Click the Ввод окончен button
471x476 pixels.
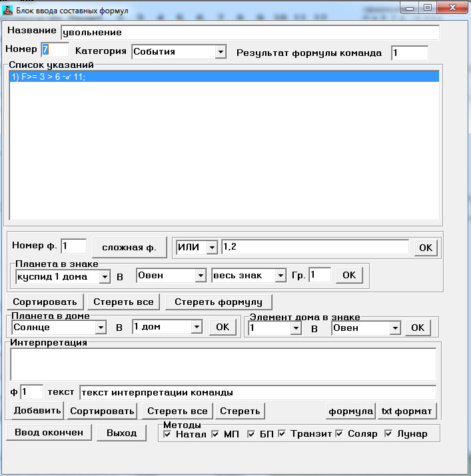(x=49, y=433)
